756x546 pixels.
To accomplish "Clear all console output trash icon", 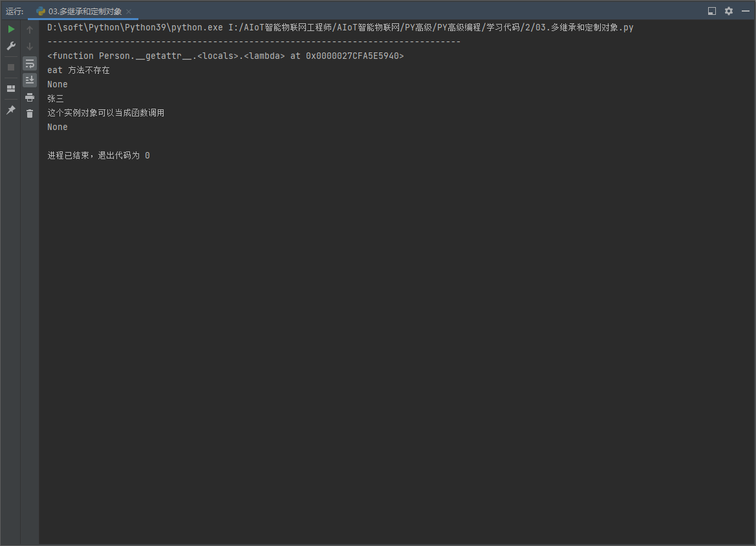I will (30, 114).
